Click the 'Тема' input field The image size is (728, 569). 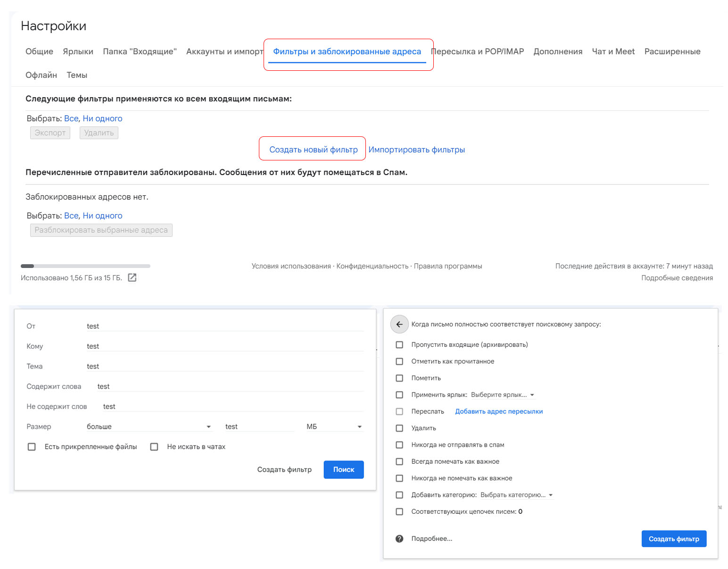pyautogui.click(x=225, y=366)
